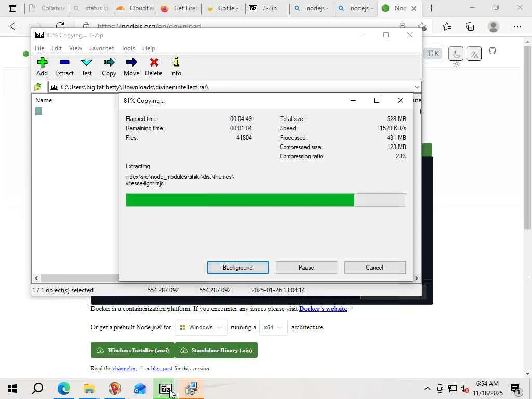532x399 pixels.
Task: Switch to the Cloudflare browser tab
Action: 135,8
